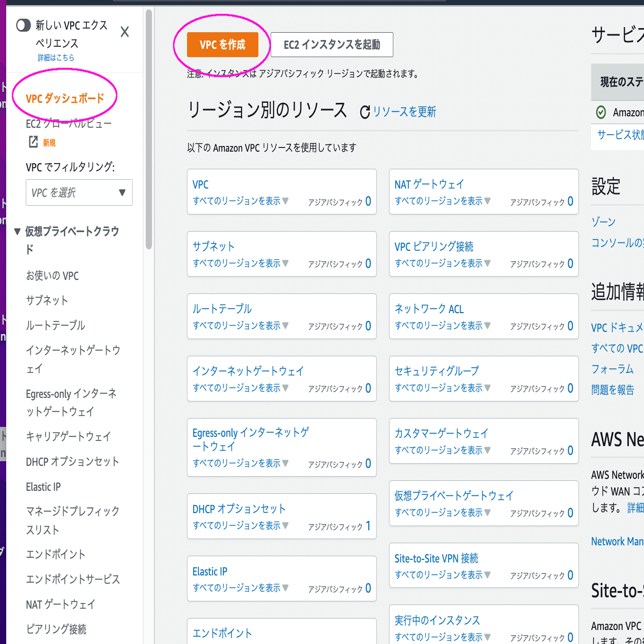Close the sidebar with the X icon

pyautogui.click(x=125, y=32)
